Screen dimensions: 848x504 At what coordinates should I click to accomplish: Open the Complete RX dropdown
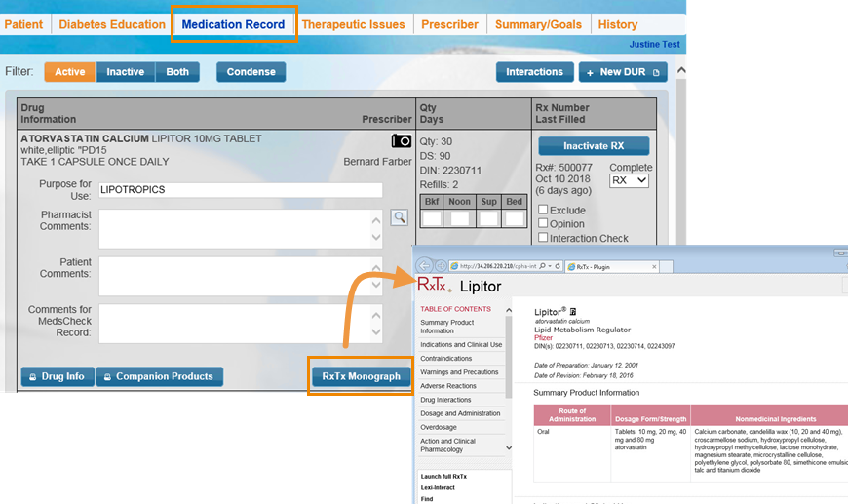(629, 180)
